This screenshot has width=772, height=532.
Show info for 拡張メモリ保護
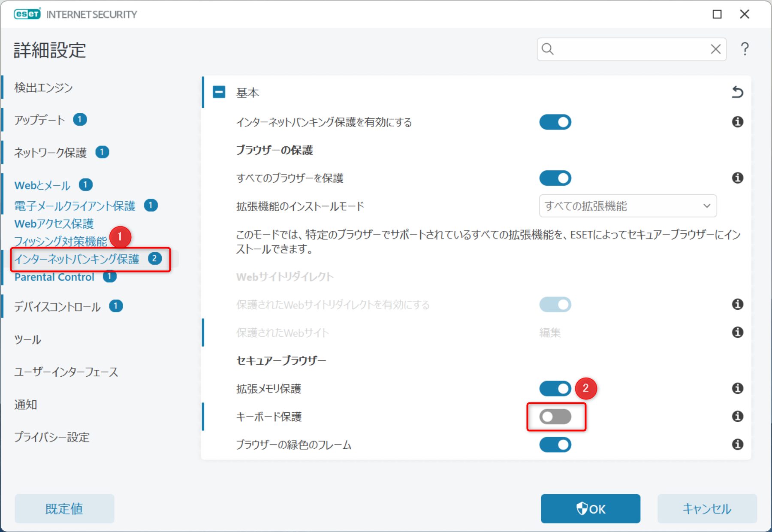click(x=737, y=388)
